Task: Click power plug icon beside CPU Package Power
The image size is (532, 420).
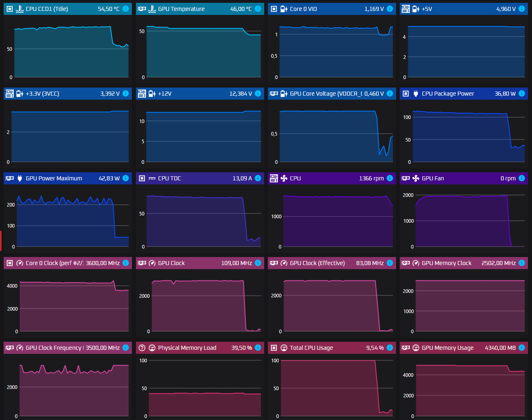Action: [x=416, y=94]
